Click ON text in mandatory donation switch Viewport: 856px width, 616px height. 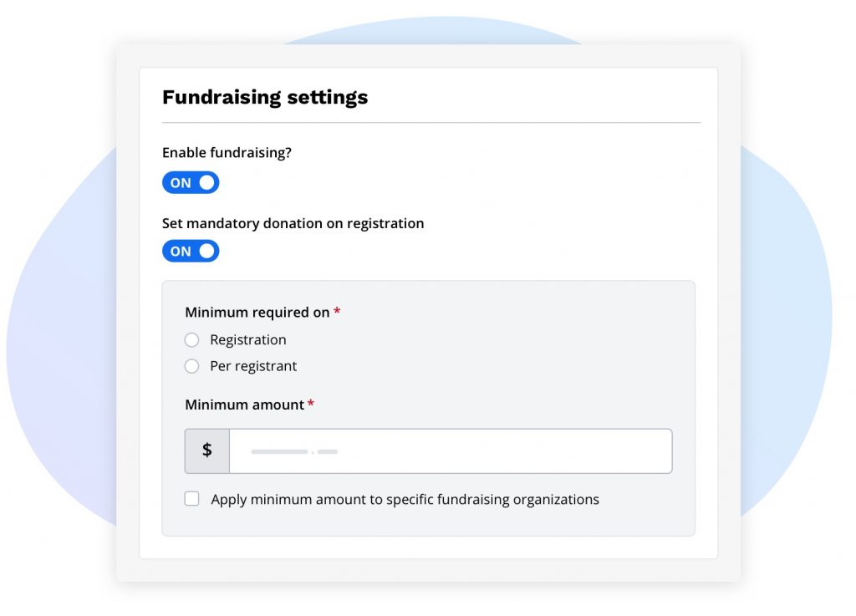tap(181, 252)
